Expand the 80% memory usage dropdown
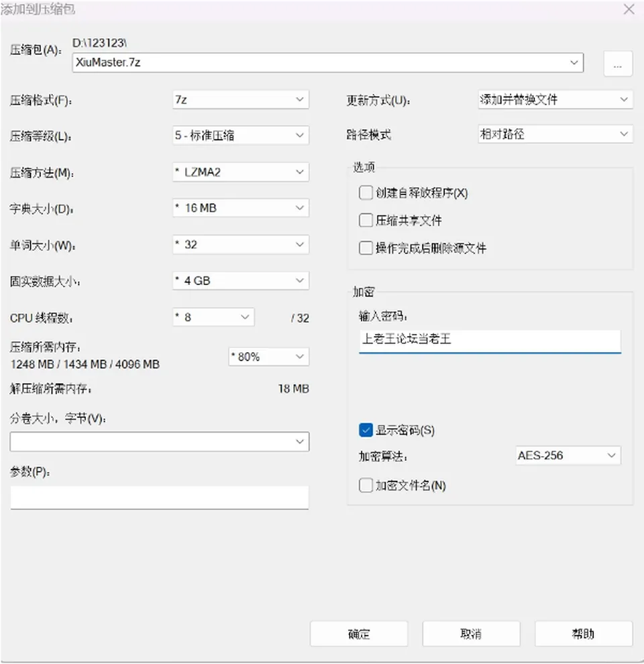Viewport: 644px width, 664px height. point(268,357)
